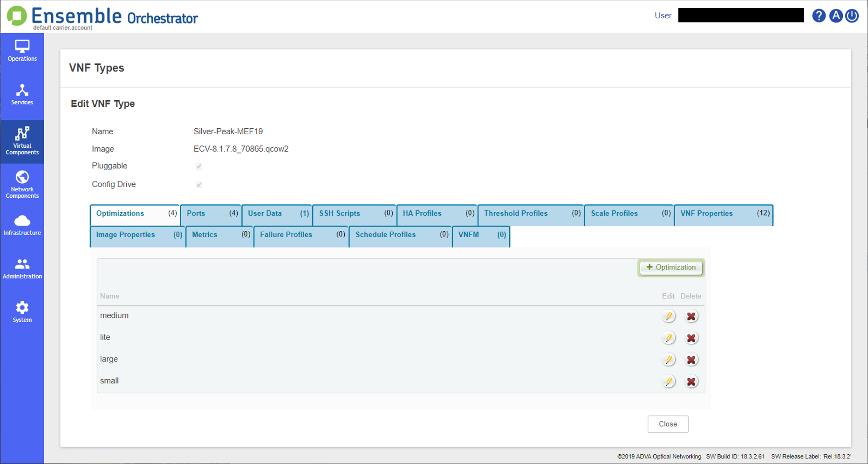The width and height of the screenshot is (868, 464).
Task: Switch to the Ports tab
Action: tap(211, 215)
